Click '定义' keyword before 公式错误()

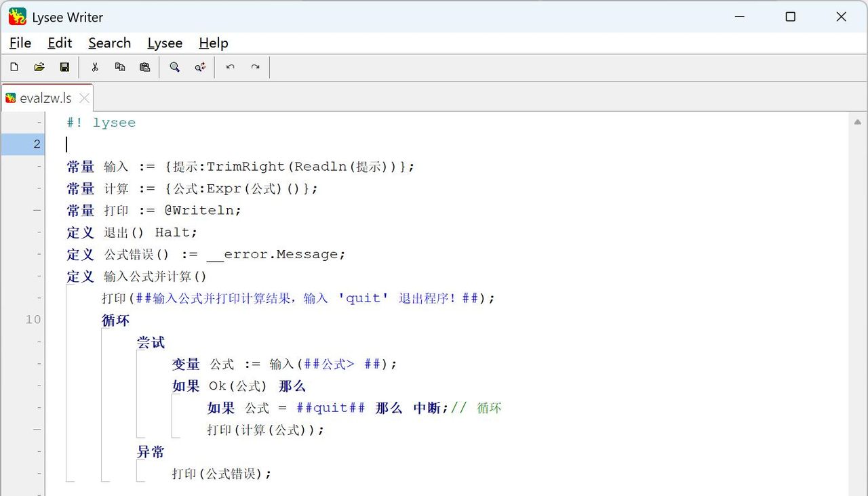pyautogui.click(x=81, y=254)
